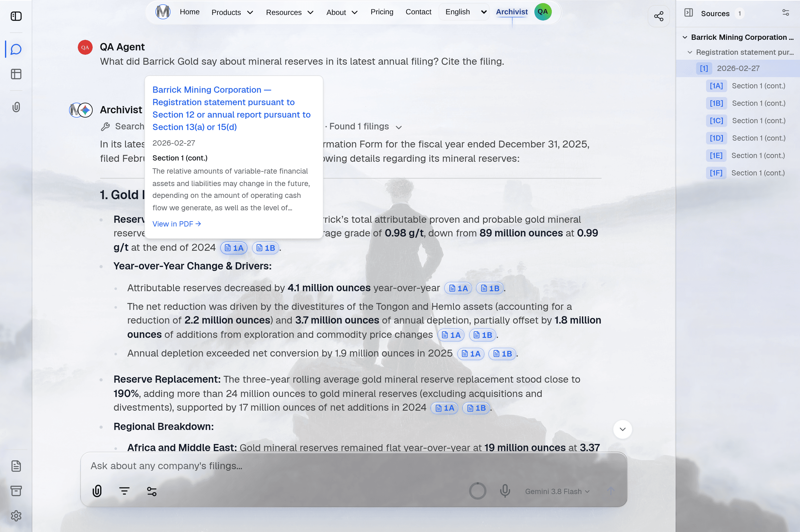The width and height of the screenshot is (800, 532).
Task: Collapse the Registration statement tree node
Action: point(690,52)
